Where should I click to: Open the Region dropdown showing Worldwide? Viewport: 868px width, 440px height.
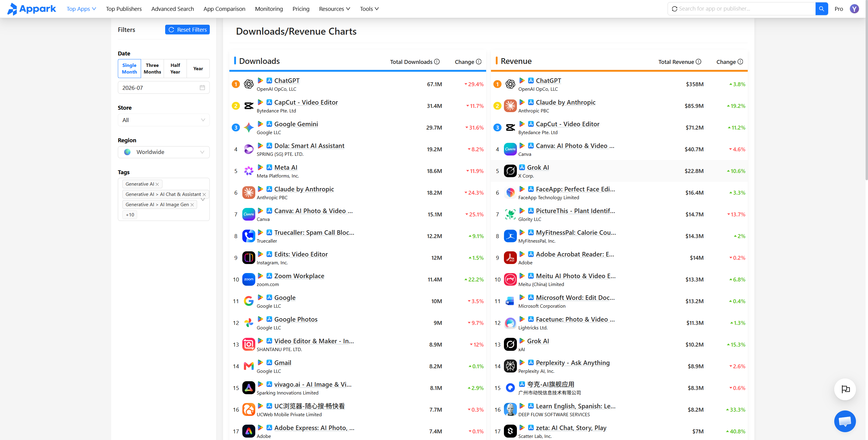(164, 152)
